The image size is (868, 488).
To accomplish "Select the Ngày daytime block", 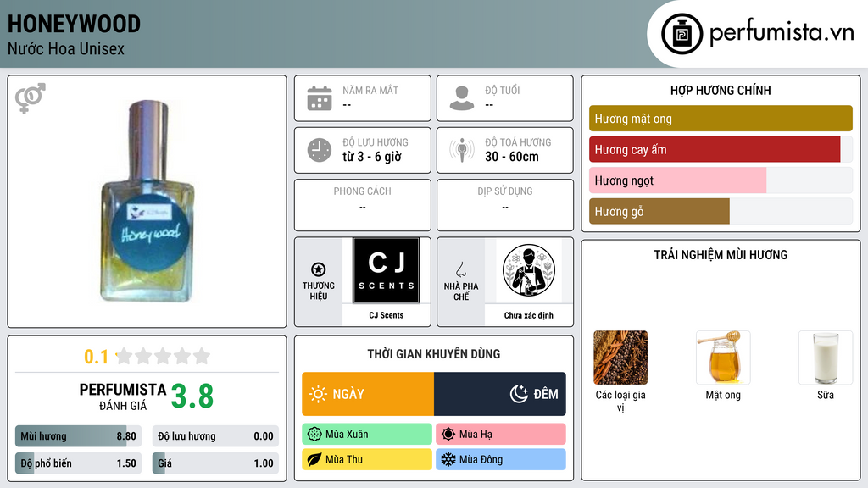I will coord(368,394).
